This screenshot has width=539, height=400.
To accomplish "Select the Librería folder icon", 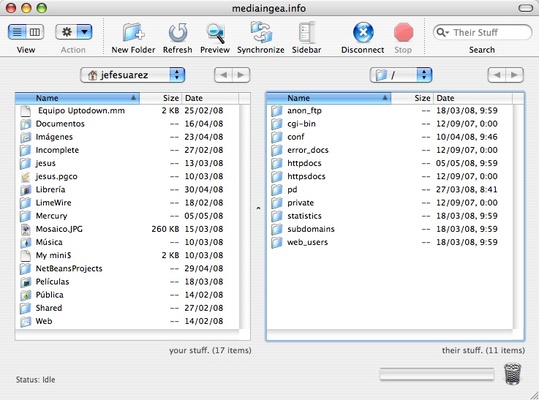I will [x=25, y=190].
